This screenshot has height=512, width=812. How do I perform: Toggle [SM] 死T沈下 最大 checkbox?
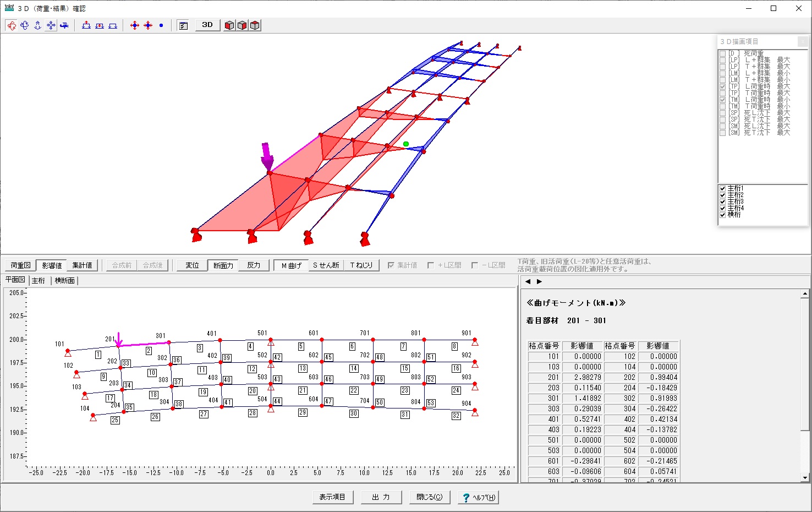pos(723,133)
